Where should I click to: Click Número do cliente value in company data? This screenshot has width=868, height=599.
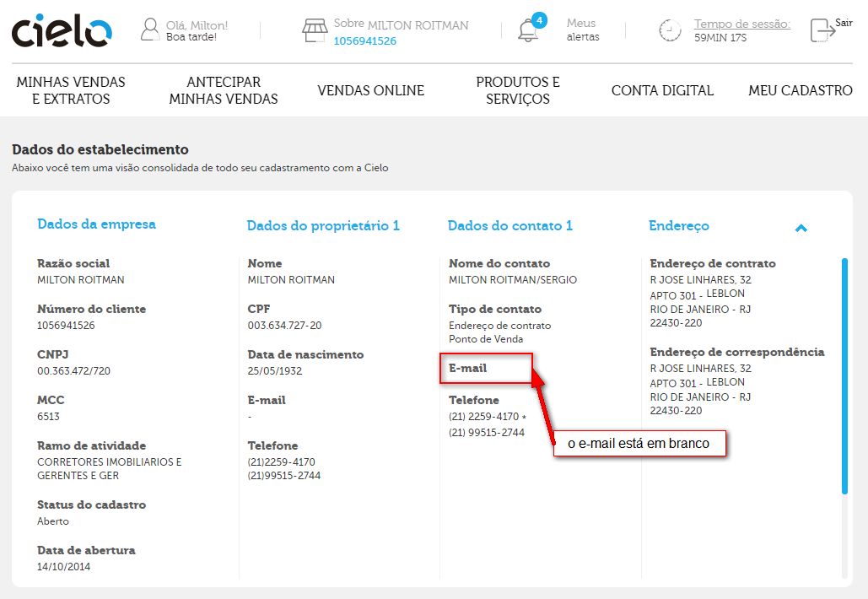[66, 326]
